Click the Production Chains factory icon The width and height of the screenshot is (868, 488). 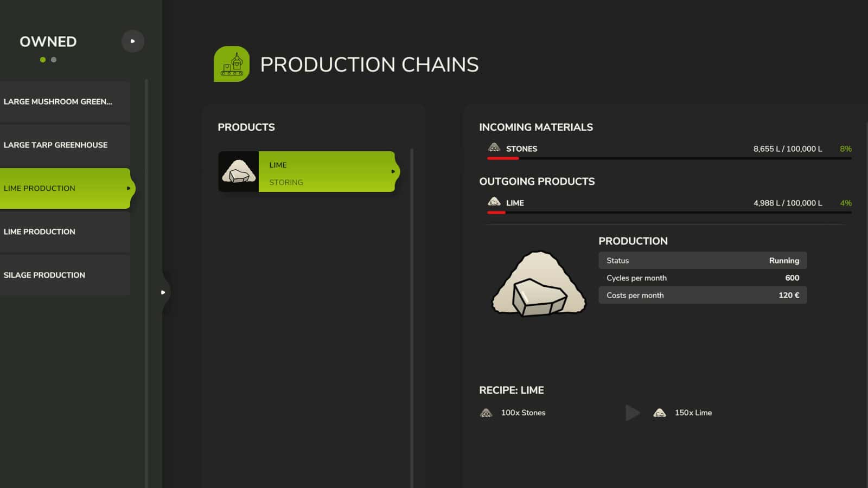232,64
